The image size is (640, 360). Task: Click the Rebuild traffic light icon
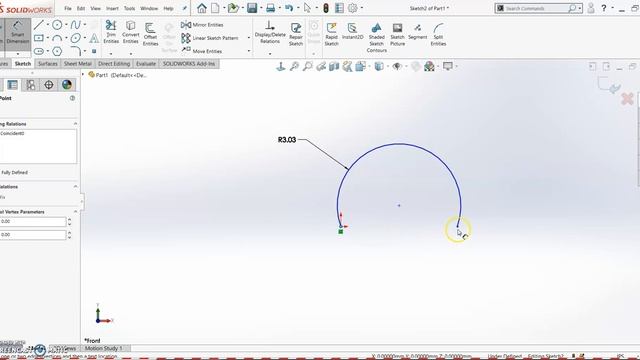coord(326,8)
